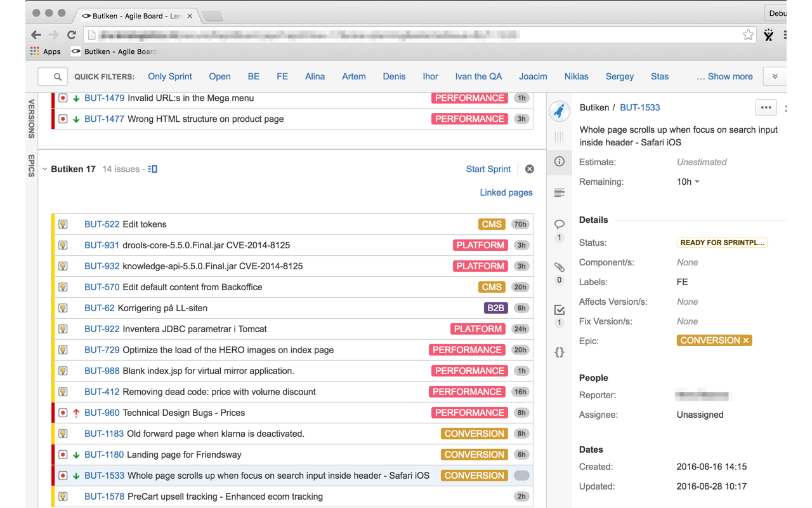812x508 pixels.
Task: Click the 70h estimate badge on BUT-522
Action: click(x=521, y=224)
